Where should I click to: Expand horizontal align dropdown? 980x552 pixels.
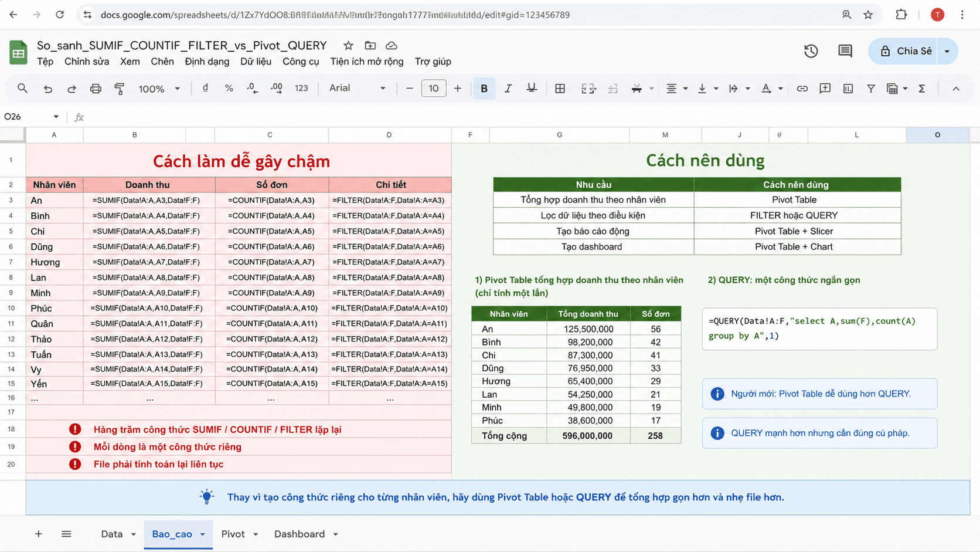[x=685, y=89]
